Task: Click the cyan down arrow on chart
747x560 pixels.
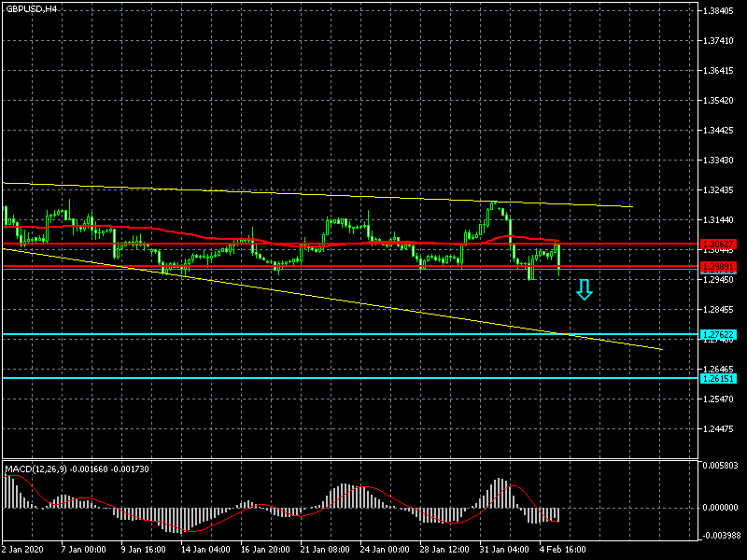Action: click(x=585, y=289)
